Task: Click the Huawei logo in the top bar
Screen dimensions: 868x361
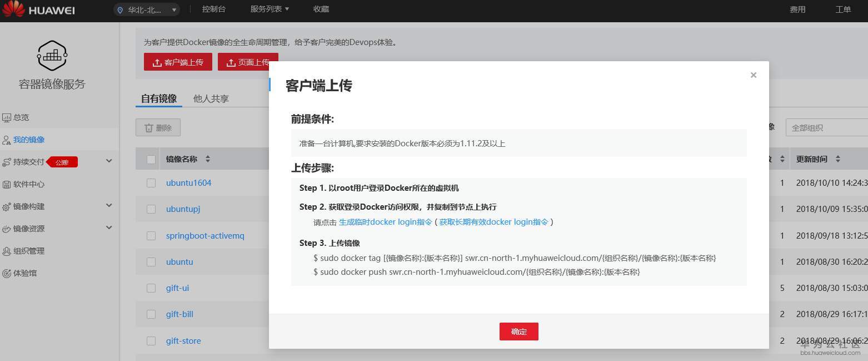Action: [x=39, y=9]
